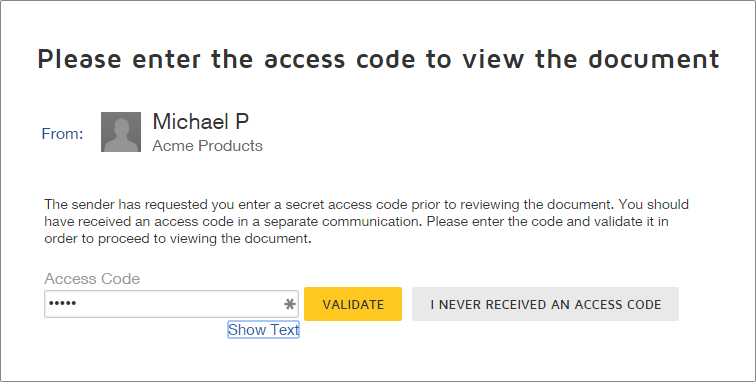Click the yellow VALIDATE button

pos(353,304)
